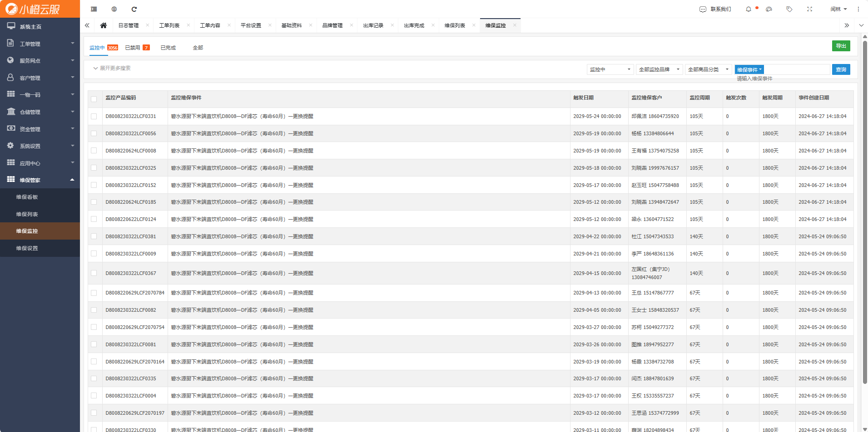Open 维保设置 in the sidebar

(40, 248)
